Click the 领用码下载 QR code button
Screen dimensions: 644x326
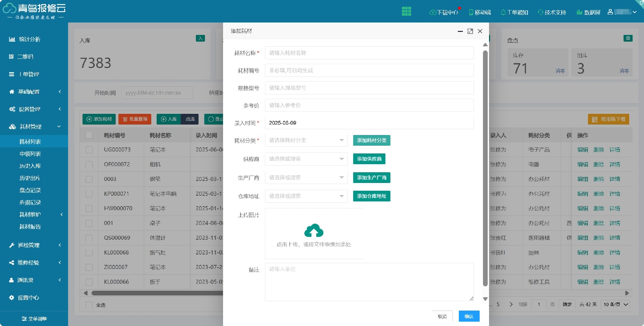608,119
